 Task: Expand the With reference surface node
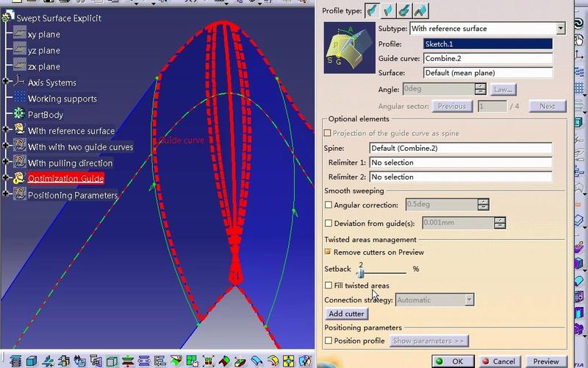coord(6,129)
